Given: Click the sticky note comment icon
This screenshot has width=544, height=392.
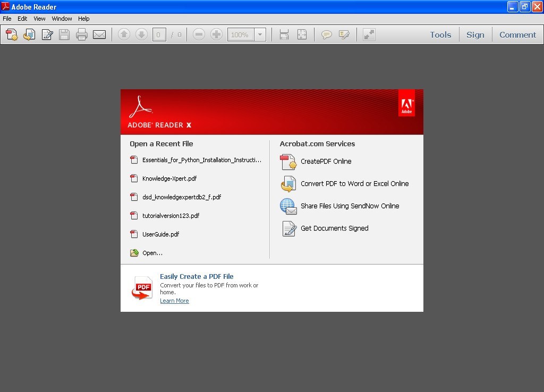Looking at the screenshot, I should (x=327, y=35).
